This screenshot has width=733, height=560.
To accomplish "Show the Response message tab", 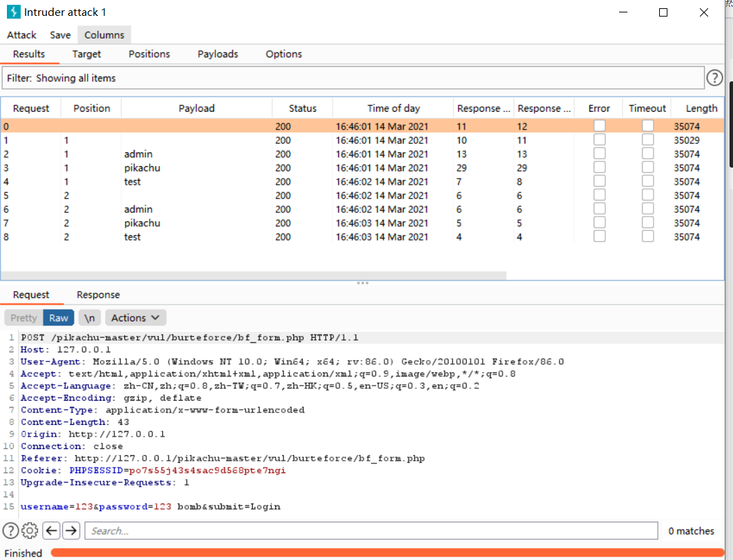I will [x=98, y=294].
